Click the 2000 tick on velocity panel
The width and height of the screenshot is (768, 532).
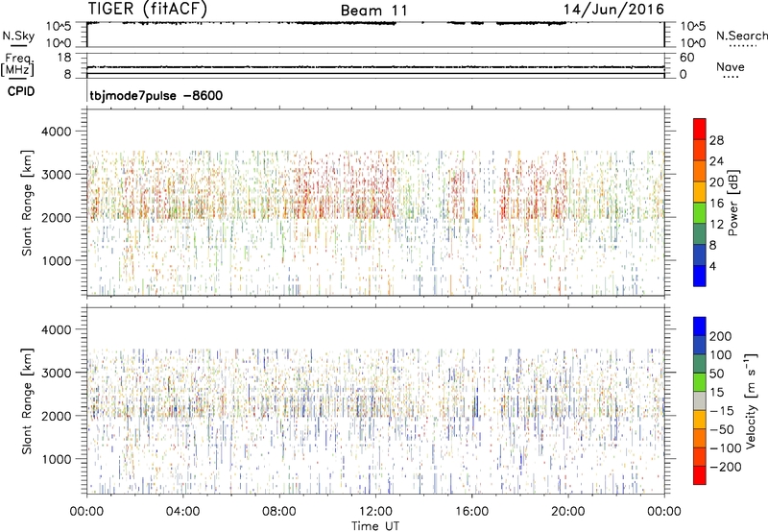click(56, 416)
